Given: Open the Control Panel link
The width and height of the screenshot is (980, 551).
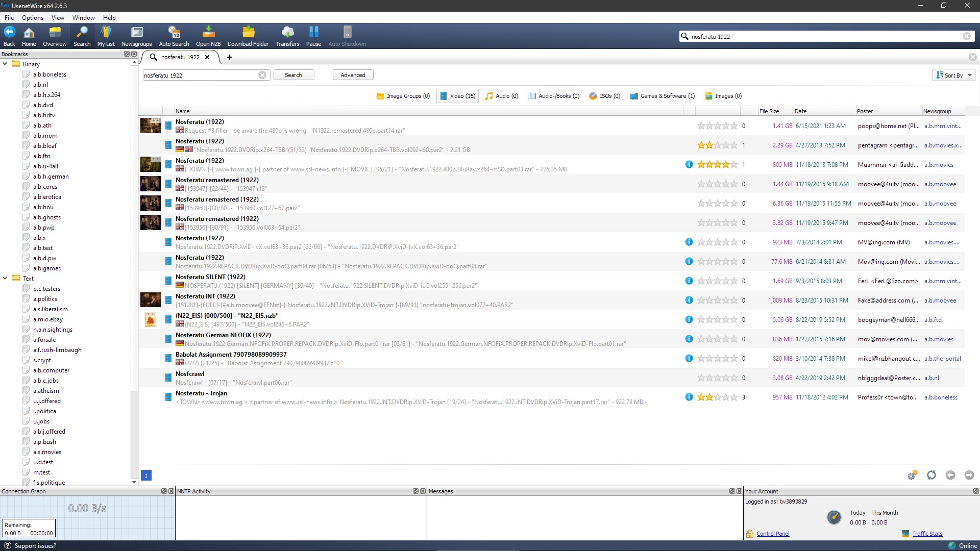Looking at the screenshot, I should pos(773,534).
